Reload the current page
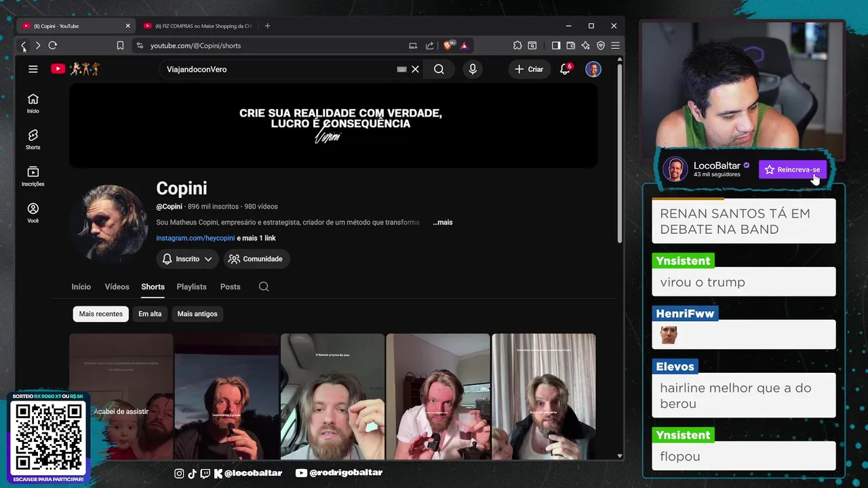The image size is (868, 488). click(x=53, y=45)
